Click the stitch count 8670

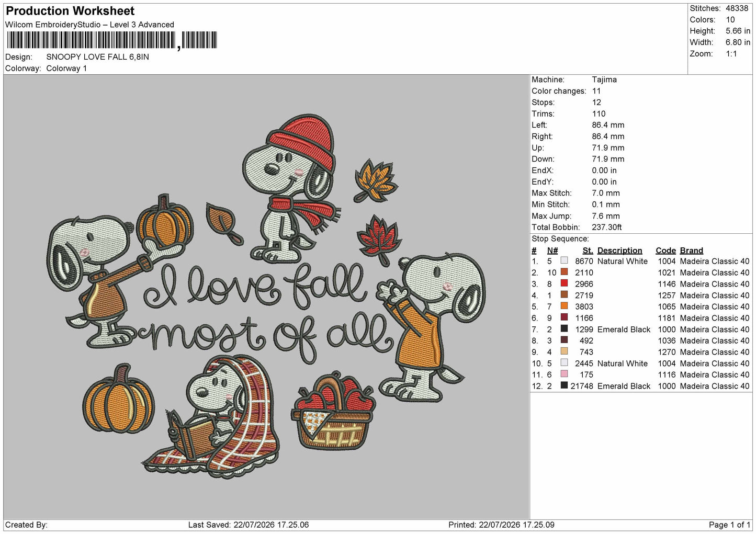(584, 262)
